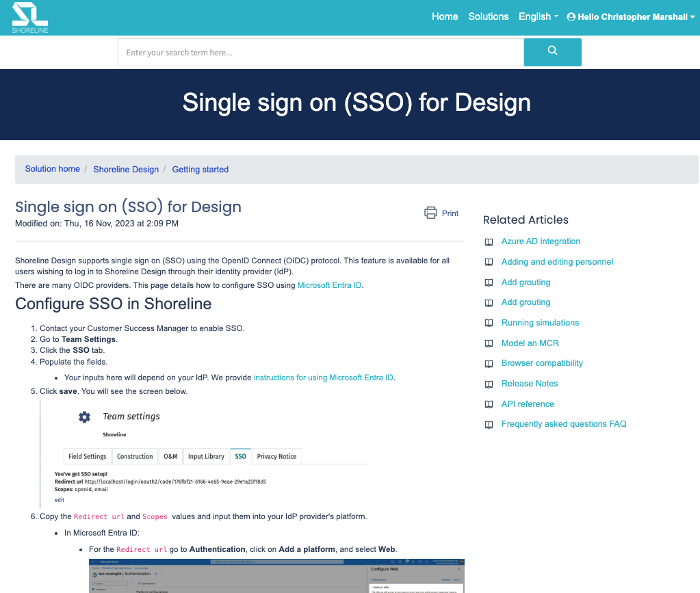Click O&M tab in the screenshot image
The image size is (700, 593).
click(170, 456)
